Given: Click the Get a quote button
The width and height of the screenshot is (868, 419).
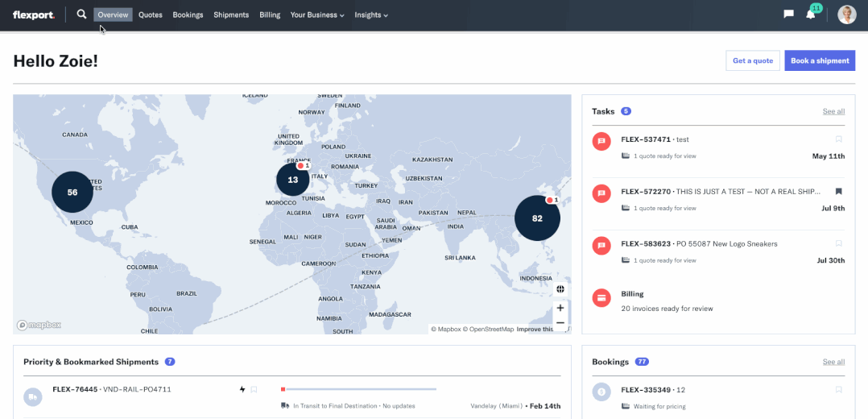Looking at the screenshot, I should point(752,60).
